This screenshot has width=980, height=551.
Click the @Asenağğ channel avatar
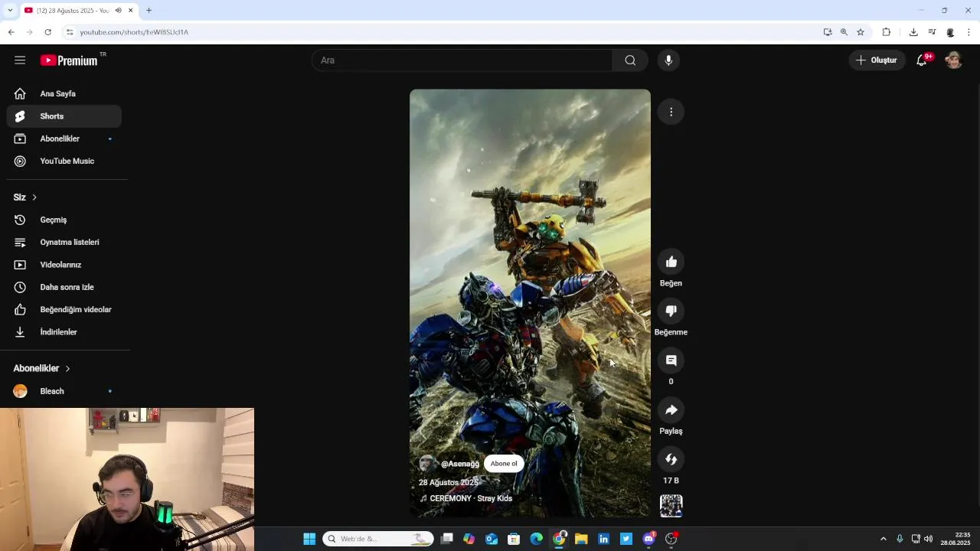427,464
